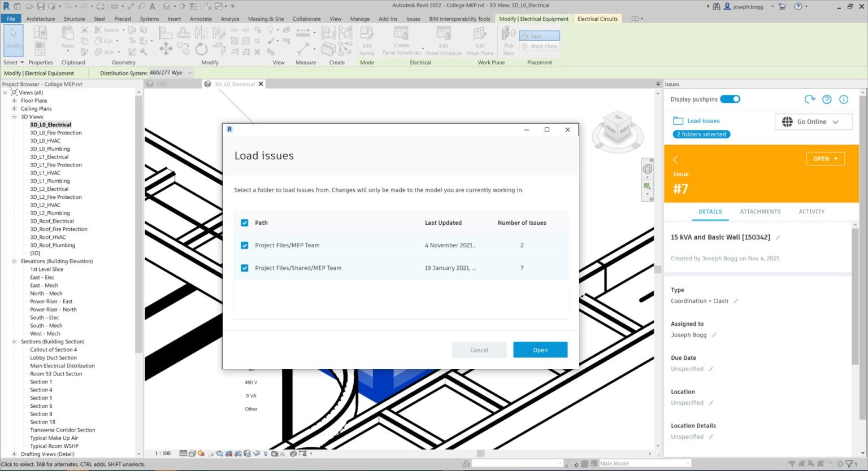
Task: Open the help question-mark icon in Issues panel
Action: pyautogui.click(x=827, y=99)
